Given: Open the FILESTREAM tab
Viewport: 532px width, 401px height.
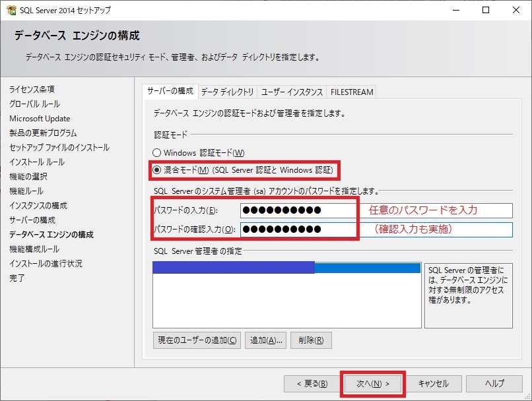Looking at the screenshot, I should coord(352,92).
